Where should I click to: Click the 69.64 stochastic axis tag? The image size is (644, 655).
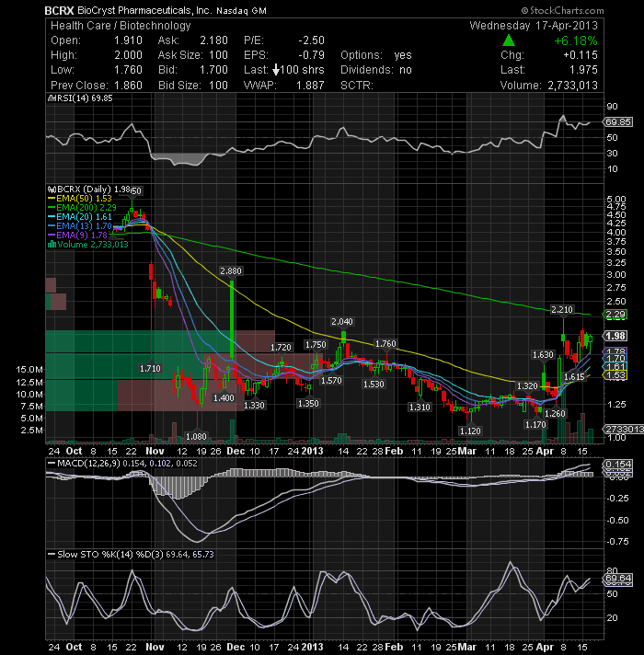pyautogui.click(x=618, y=579)
